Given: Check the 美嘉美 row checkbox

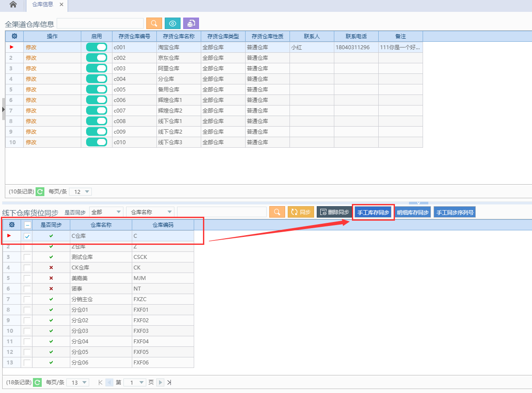Looking at the screenshot, I should point(27,278).
